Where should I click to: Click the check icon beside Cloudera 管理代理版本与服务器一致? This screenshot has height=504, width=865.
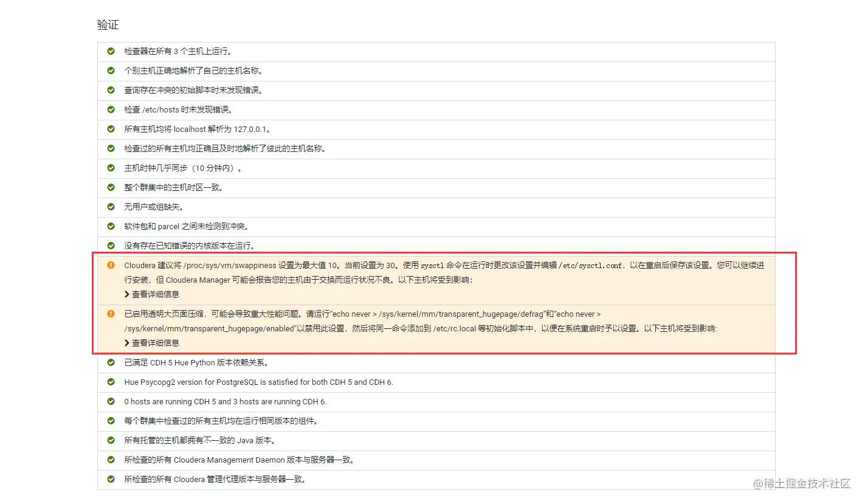tap(111, 480)
